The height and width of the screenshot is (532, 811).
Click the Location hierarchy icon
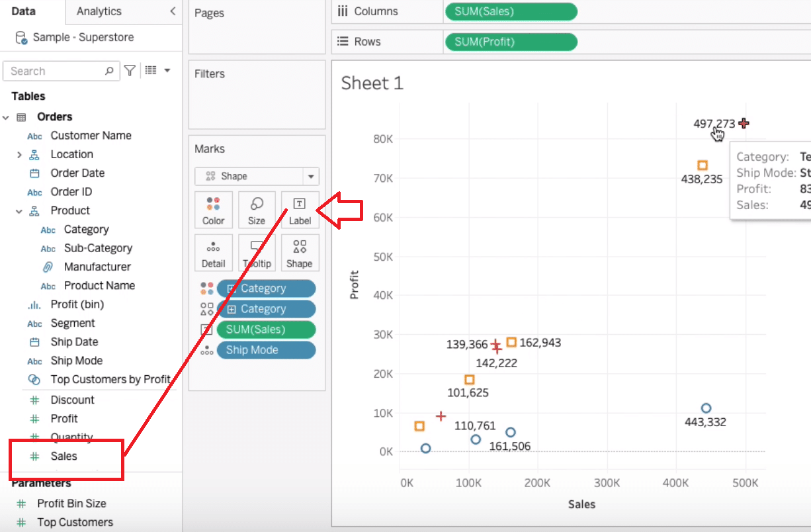(x=34, y=155)
